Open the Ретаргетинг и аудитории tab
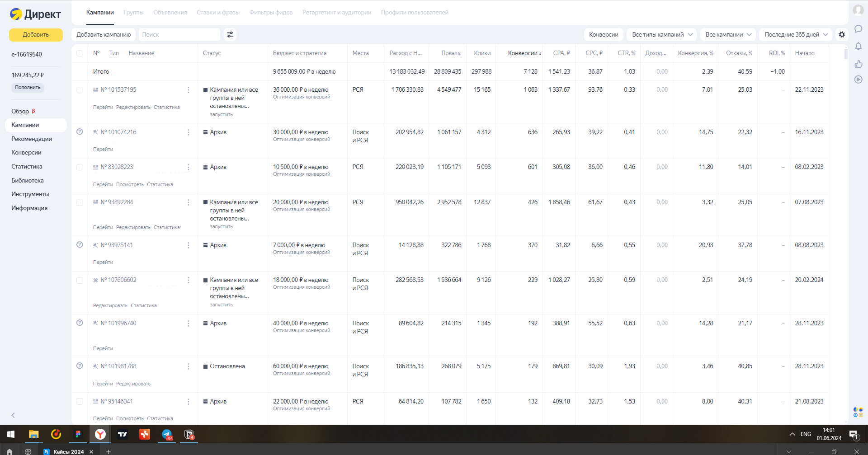 click(x=337, y=13)
